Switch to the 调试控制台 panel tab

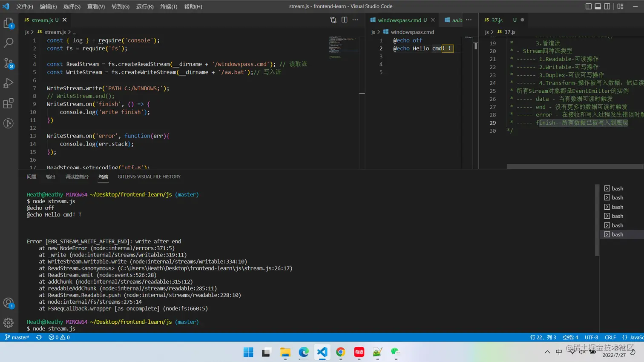tap(77, 177)
